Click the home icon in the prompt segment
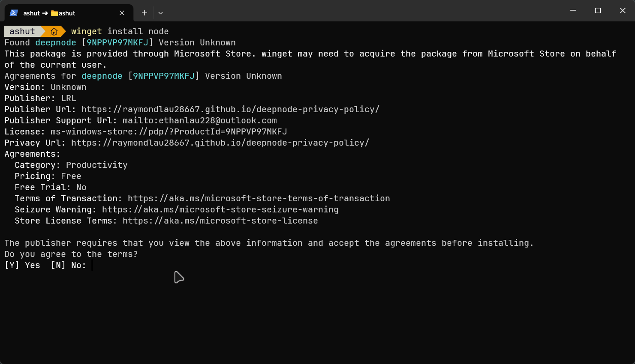 pyautogui.click(x=54, y=31)
